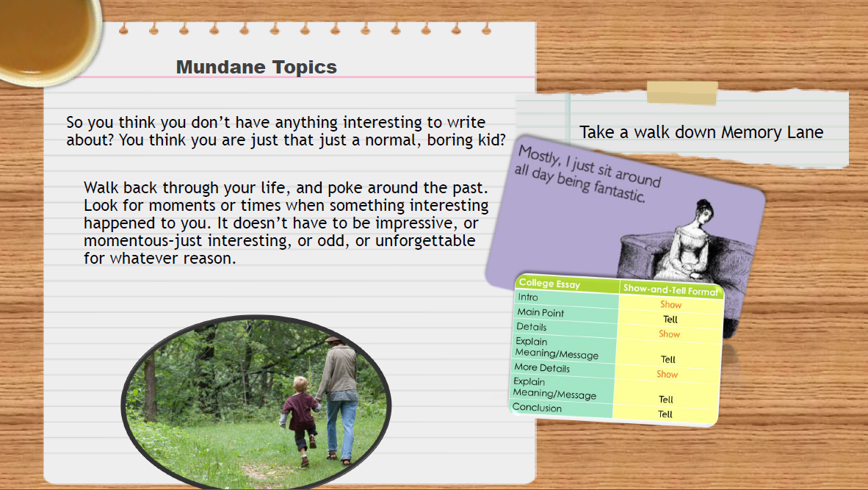Click 'Tell' cell beside Main Point
Image resolution: width=868 pixels, height=490 pixels.
click(x=670, y=320)
